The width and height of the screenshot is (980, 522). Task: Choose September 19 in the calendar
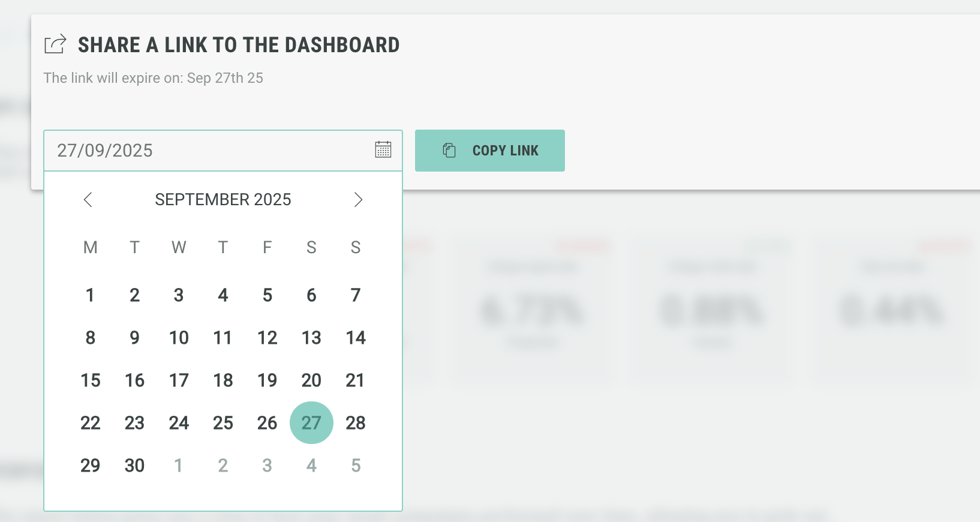pos(267,380)
